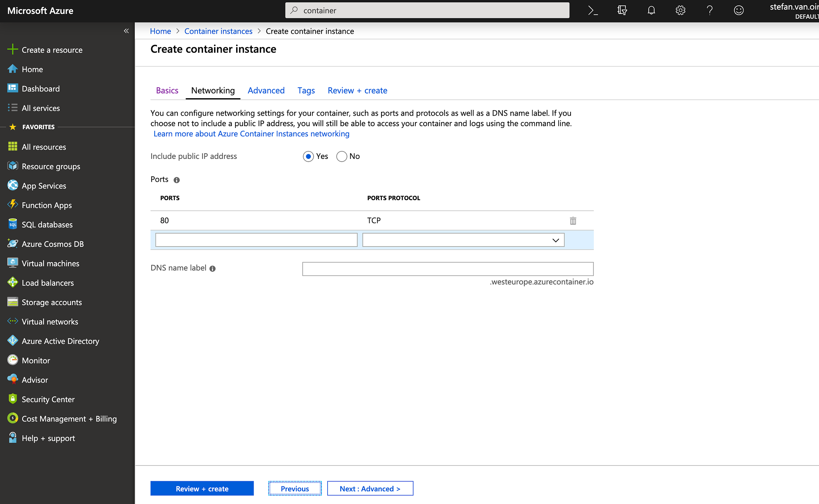819x504 pixels.
Task: Collapse the left sidebar menu
Action: tap(126, 31)
